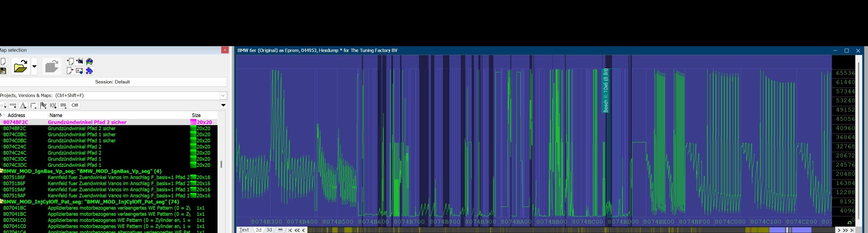Click the single < step-back navigation button

click(x=303, y=230)
